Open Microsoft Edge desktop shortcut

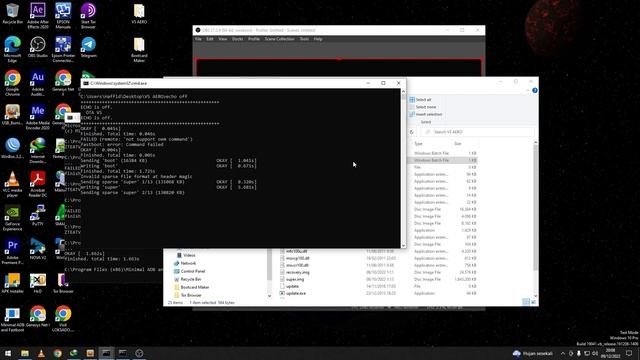[12, 49]
